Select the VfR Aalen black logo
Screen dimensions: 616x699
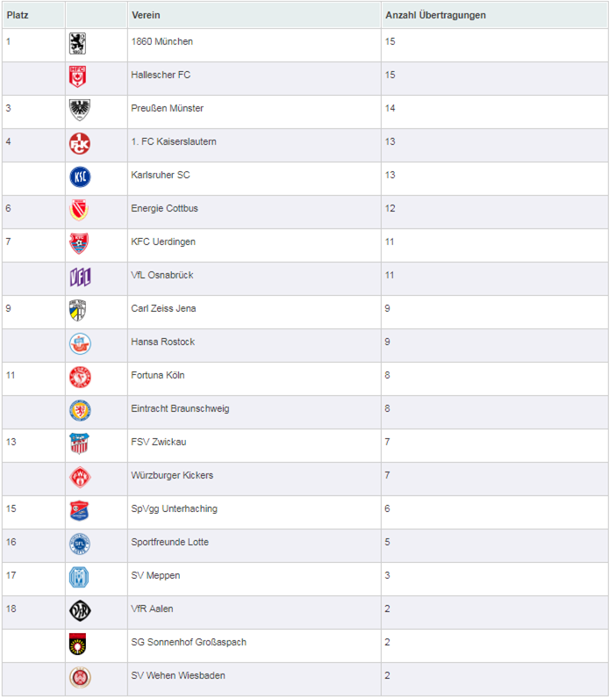(x=80, y=610)
